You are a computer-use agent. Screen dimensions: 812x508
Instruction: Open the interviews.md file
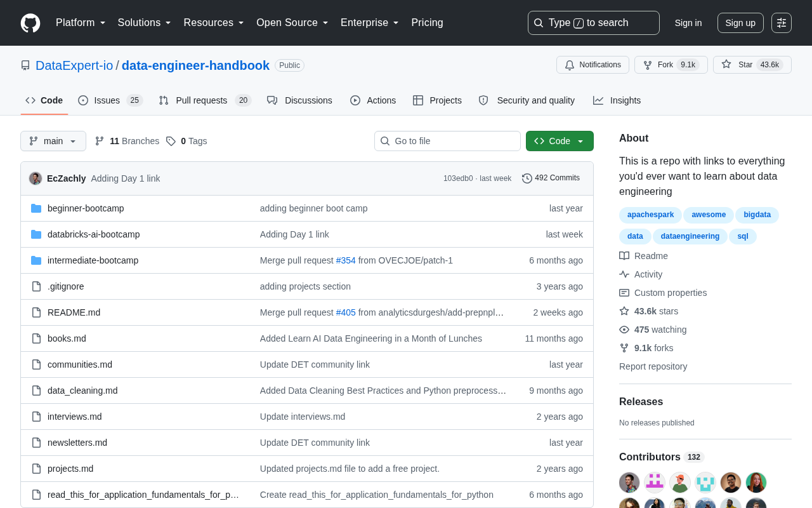pos(75,417)
